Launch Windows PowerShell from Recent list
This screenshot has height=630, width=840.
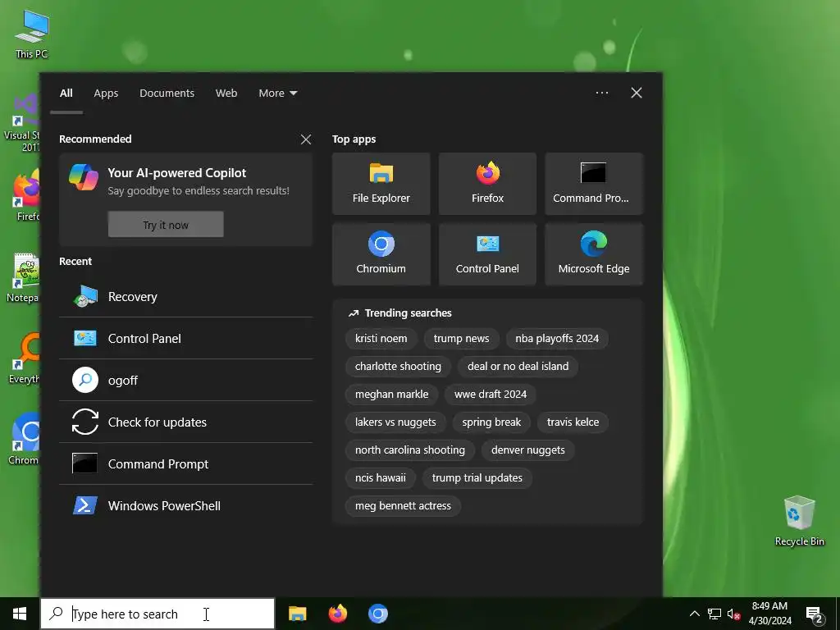(186, 505)
